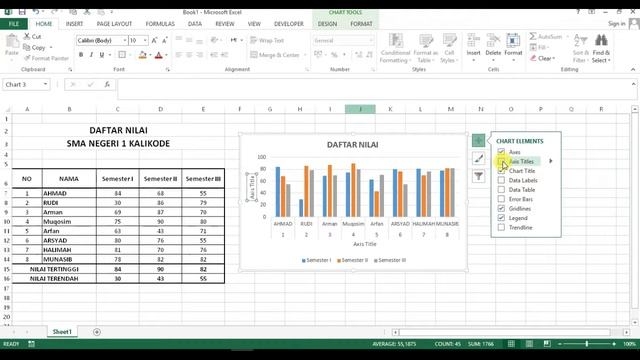Viewport: 640px width, 360px height.
Task: Open the FILE tab
Action: (14, 24)
